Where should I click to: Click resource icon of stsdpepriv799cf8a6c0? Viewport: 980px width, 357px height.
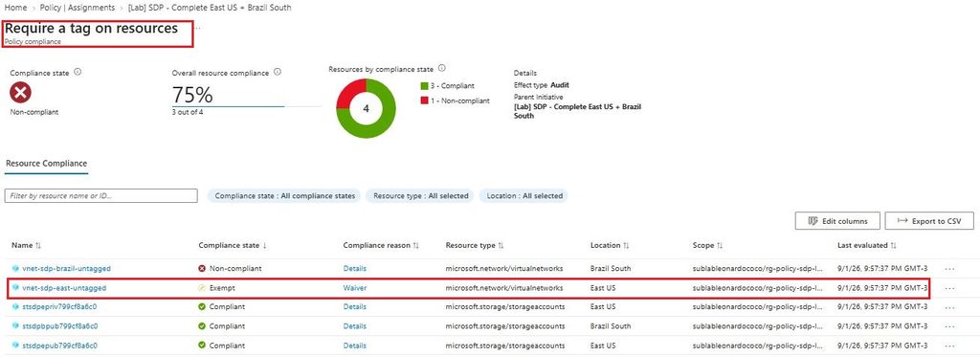[15, 307]
